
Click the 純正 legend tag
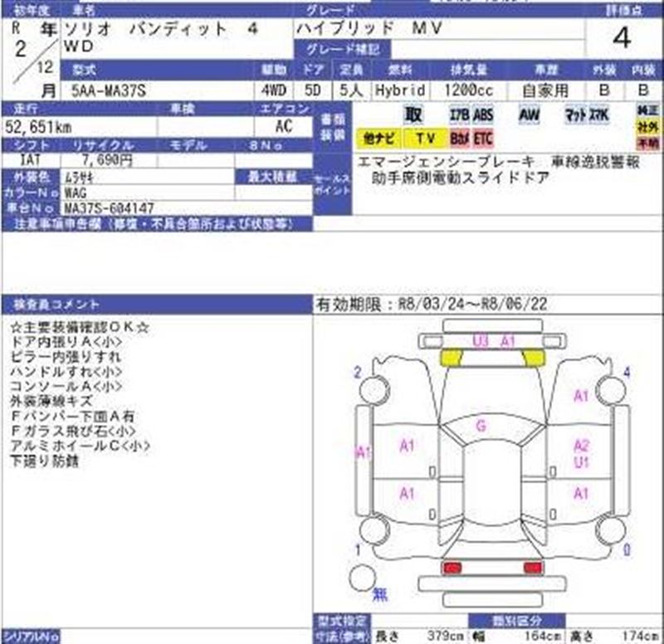(648, 110)
